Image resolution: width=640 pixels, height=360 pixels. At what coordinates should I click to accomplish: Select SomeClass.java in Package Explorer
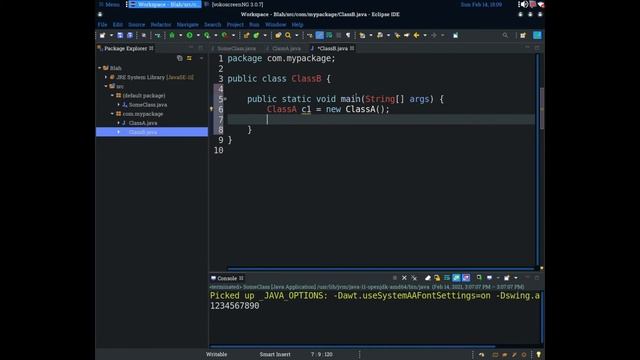(148, 104)
